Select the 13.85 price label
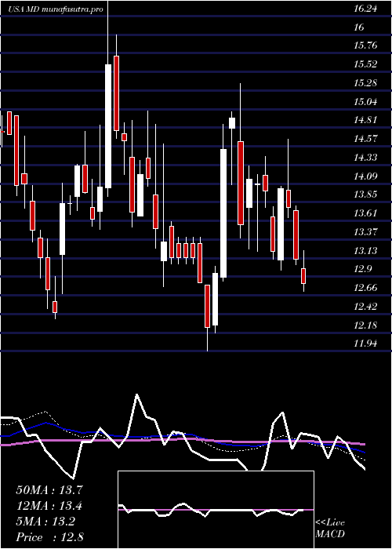The image size is (392, 549). (365, 195)
